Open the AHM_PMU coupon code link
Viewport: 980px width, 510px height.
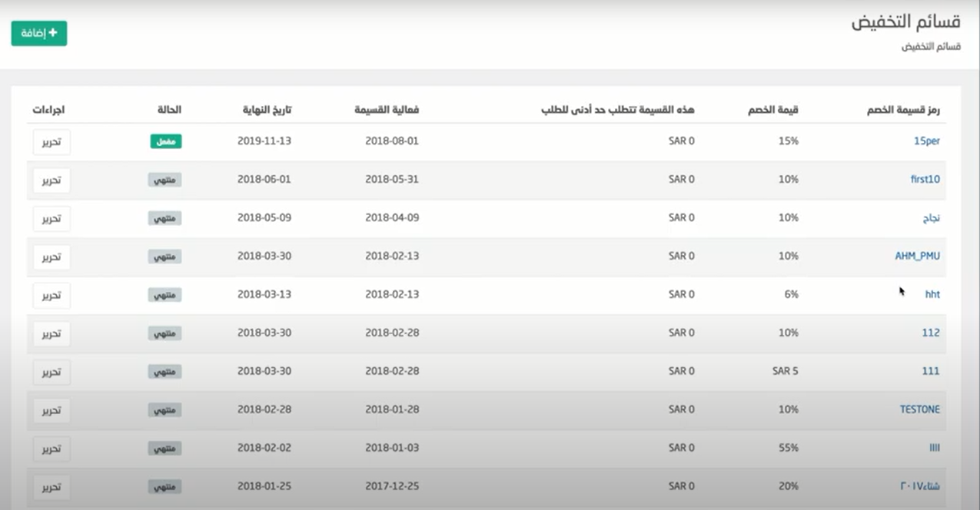[x=918, y=257]
